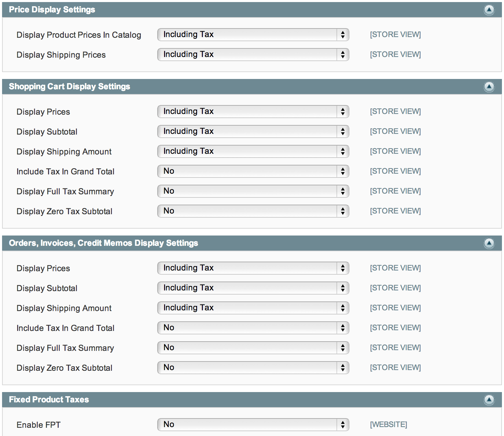Click the Fixed Product Taxes header title
Screen dimensions: 504x436
pos(49,400)
